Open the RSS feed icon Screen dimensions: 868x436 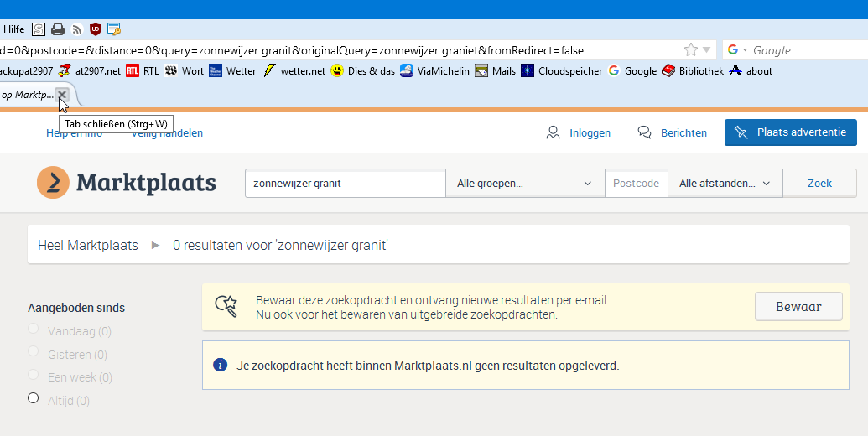tap(77, 29)
